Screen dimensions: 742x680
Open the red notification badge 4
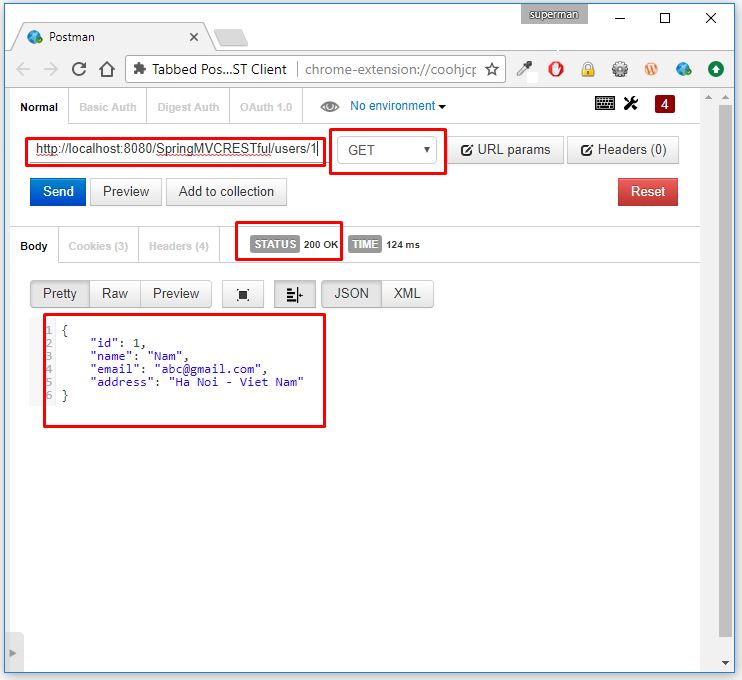[664, 104]
